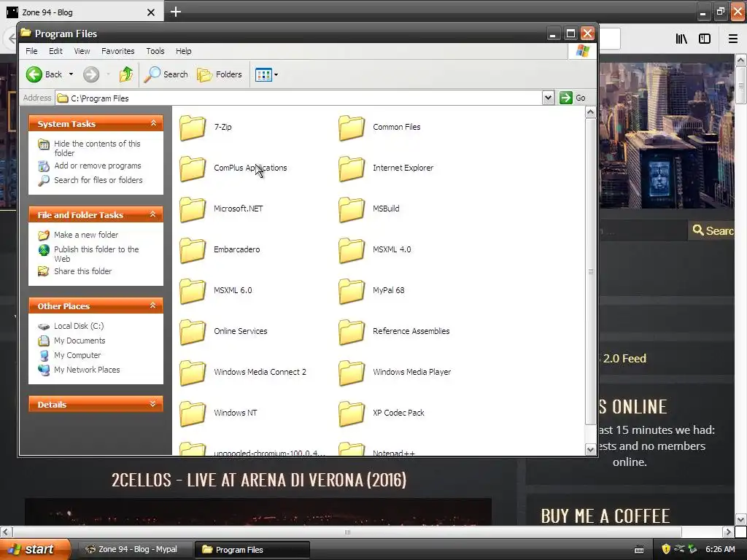This screenshot has width=747, height=560.
Task: Select the XP Codec Pack folder icon
Action: coord(352,413)
